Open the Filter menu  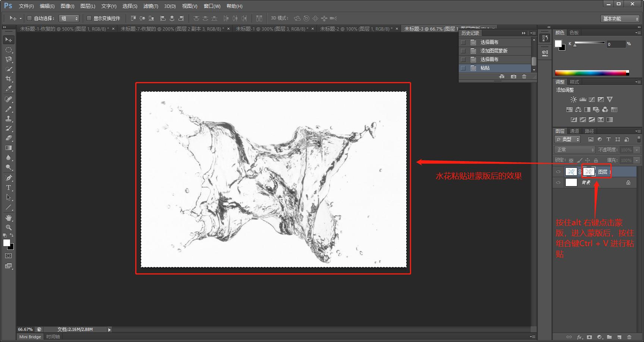click(x=151, y=6)
